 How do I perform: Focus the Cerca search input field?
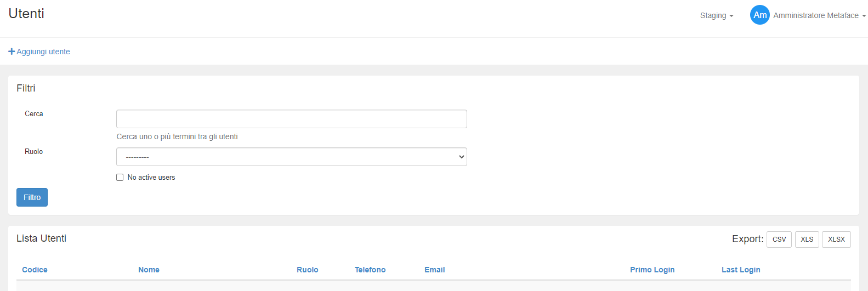point(291,119)
